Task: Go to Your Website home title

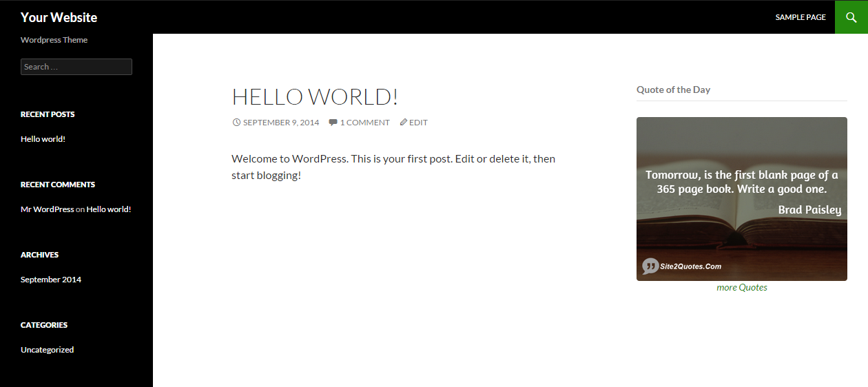Action: (59, 17)
